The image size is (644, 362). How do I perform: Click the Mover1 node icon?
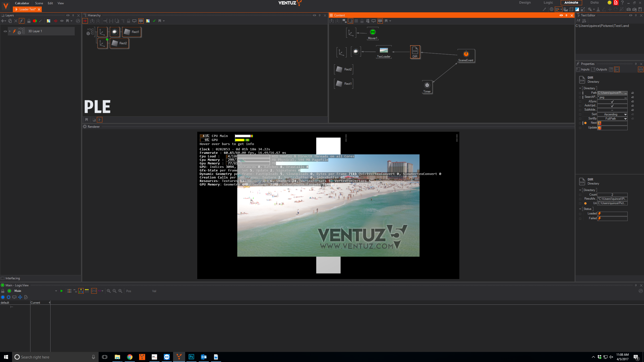pos(373,32)
